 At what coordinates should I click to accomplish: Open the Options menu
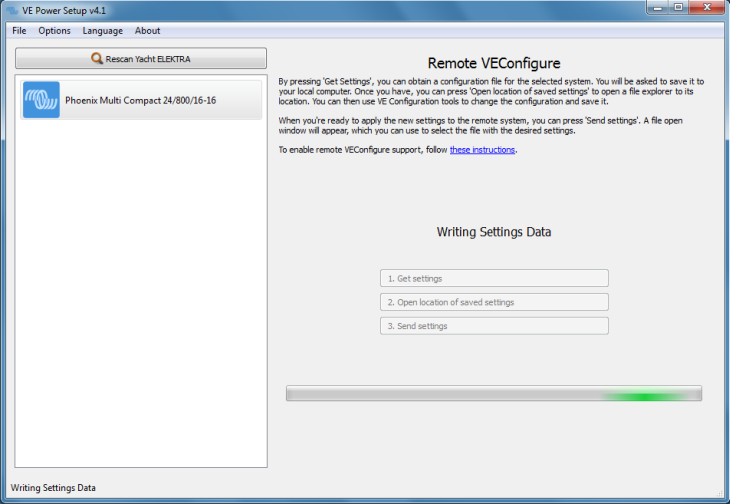pyautogui.click(x=54, y=31)
